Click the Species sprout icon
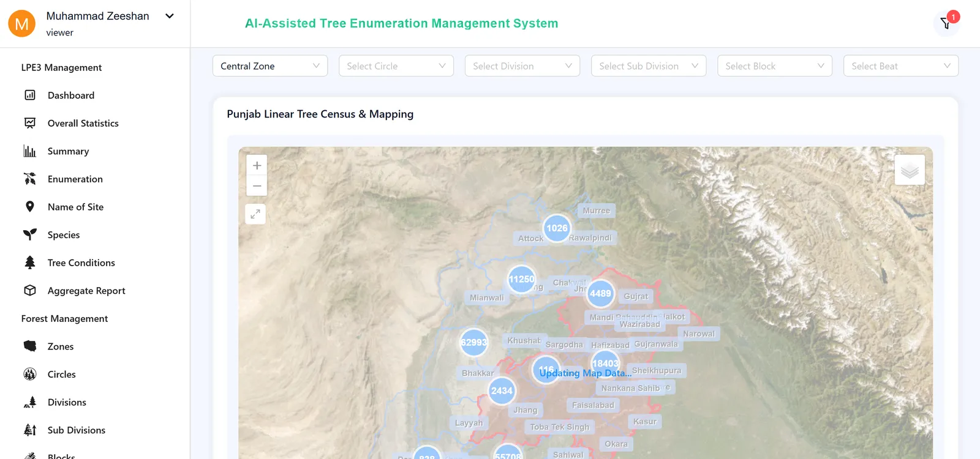This screenshot has height=459, width=980. point(30,234)
